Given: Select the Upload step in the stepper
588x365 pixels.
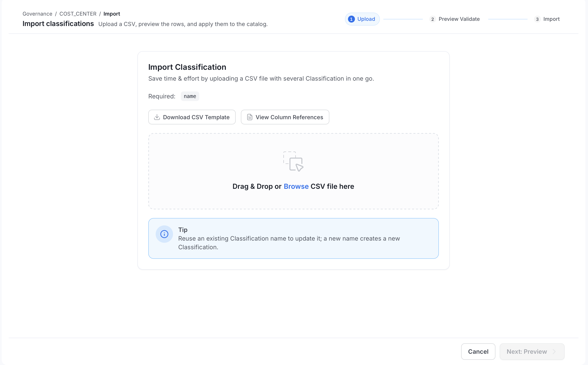Looking at the screenshot, I should click(362, 19).
